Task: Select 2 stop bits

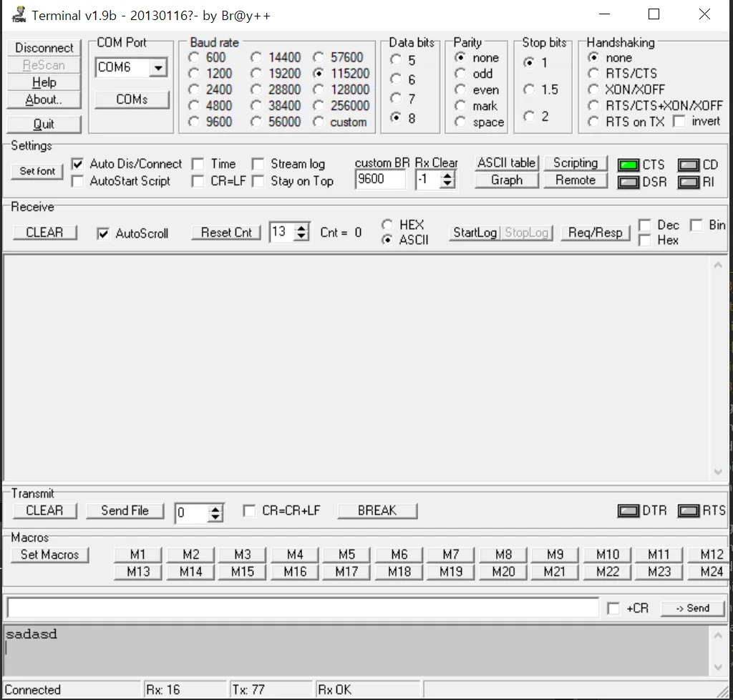Action: point(529,117)
